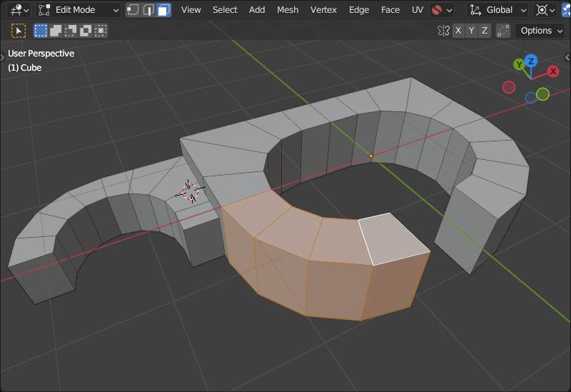Expand the right sidebar arrow
Screen dimensions: 571x392
coord(567,58)
